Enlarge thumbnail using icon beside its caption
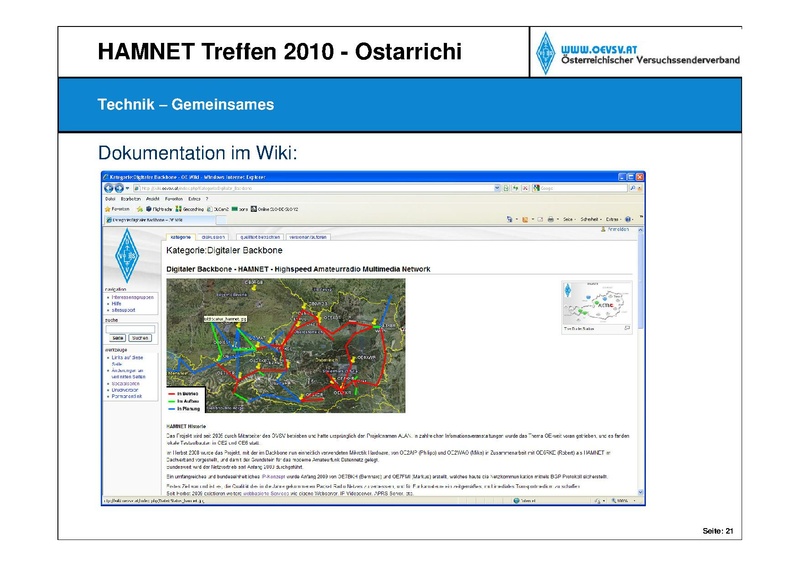This screenshot has height=566, width=800. coord(627,329)
